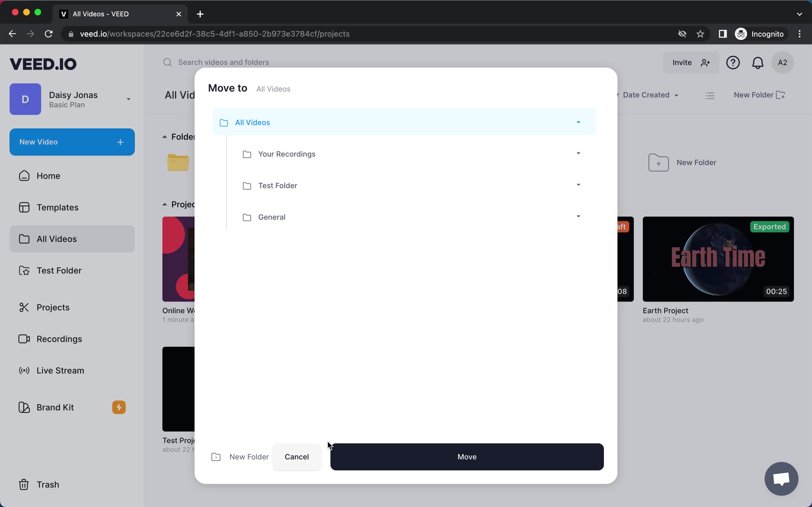Click the Trash section icon

click(23, 484)
